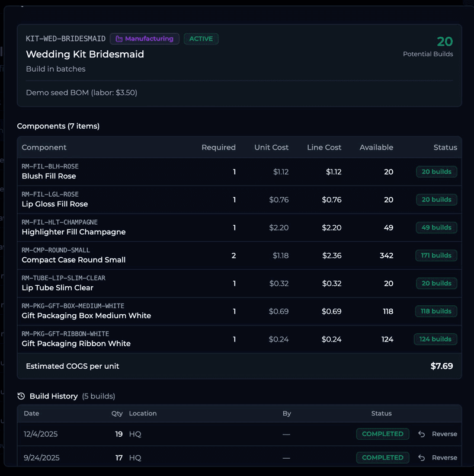This screenshot has width=474, height=476.
Task: Click the 49 builds badge for Highlighter Fill Champagne
Action: pyautogui.click(x=437, y=227)
